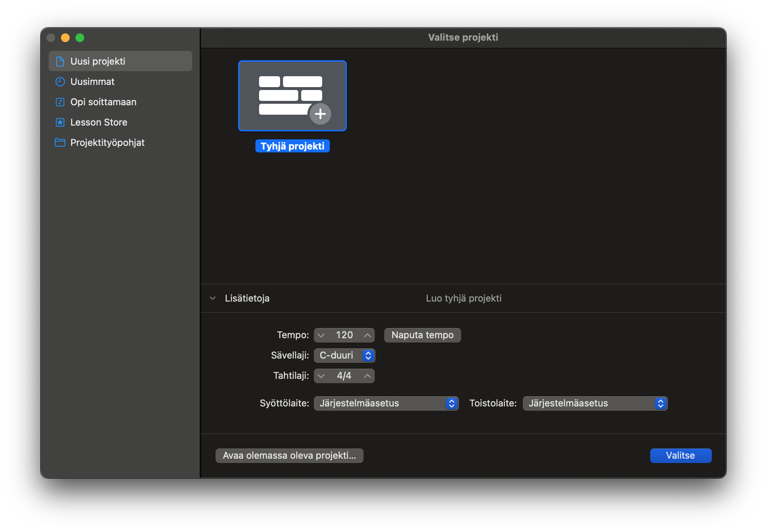Image resolution: width=767 pixels, height=532 pixels.
Task: Go to Lesson Store in sidebar
Action: (99, 122)
